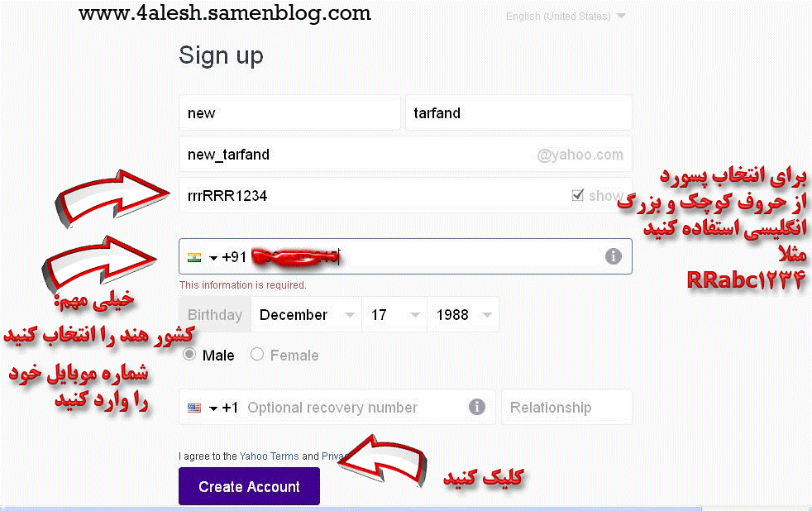Open the Yahoo Terms link
This screenshot has height=511, width=812.
pyautogui.click(x=270, y=456)
